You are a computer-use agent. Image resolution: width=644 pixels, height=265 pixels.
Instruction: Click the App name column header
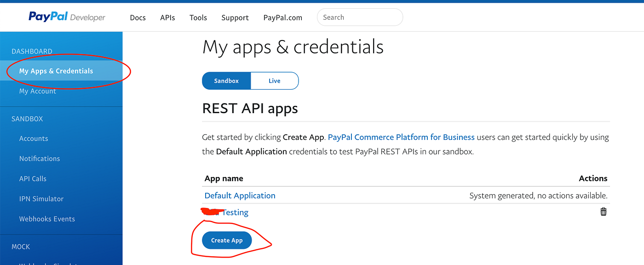tap(224, 179)
